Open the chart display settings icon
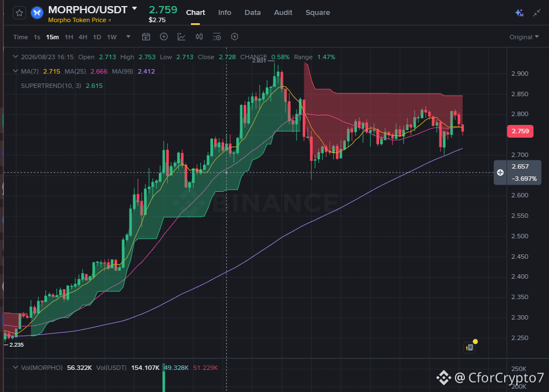 tap(217, 36)
